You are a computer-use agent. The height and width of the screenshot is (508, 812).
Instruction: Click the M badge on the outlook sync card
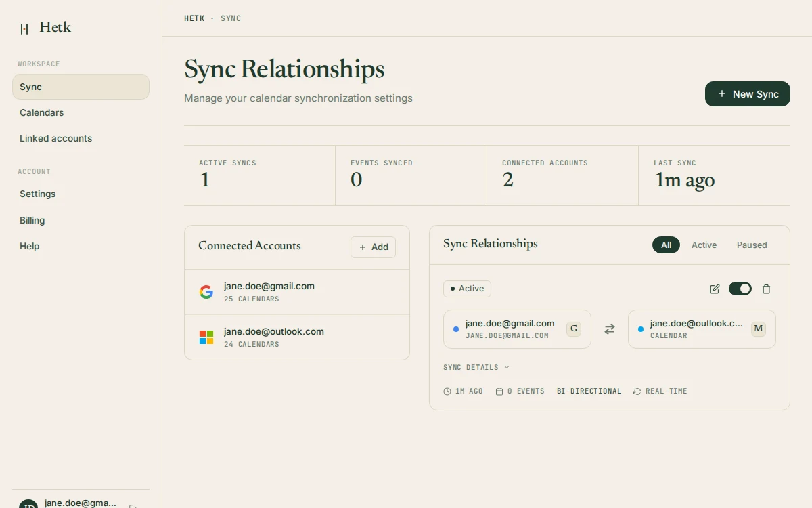pyautogui.click(x=759, y=329)
